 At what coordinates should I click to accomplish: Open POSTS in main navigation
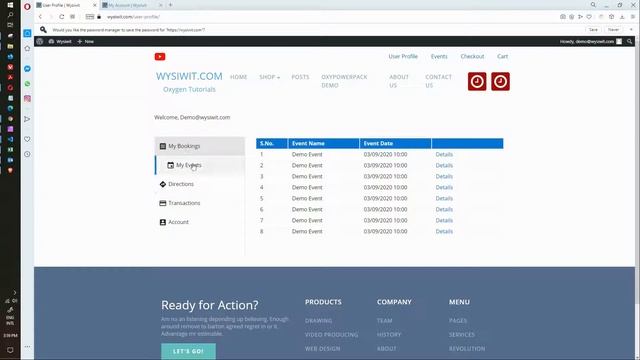click(300, 77)
